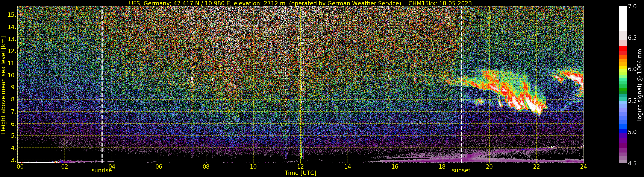Click the height axis tick '12.'
The height and width of the screenshot is (177, 644).
click(12, 51)
